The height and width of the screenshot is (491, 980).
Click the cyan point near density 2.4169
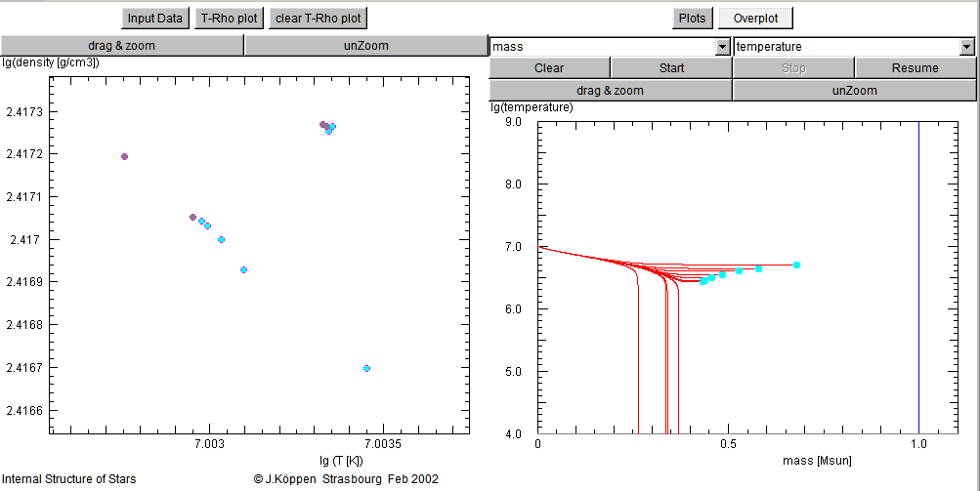pos(243,269)
